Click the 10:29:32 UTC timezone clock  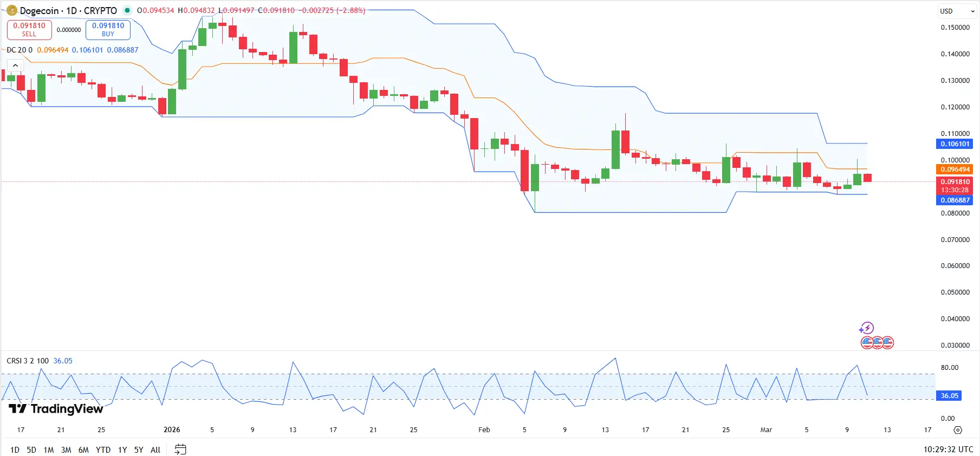(x=948, y=450)
